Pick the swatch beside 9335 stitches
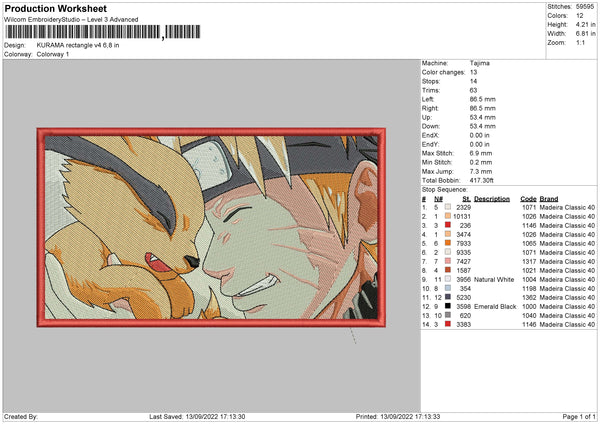 [x=448, y=252]
